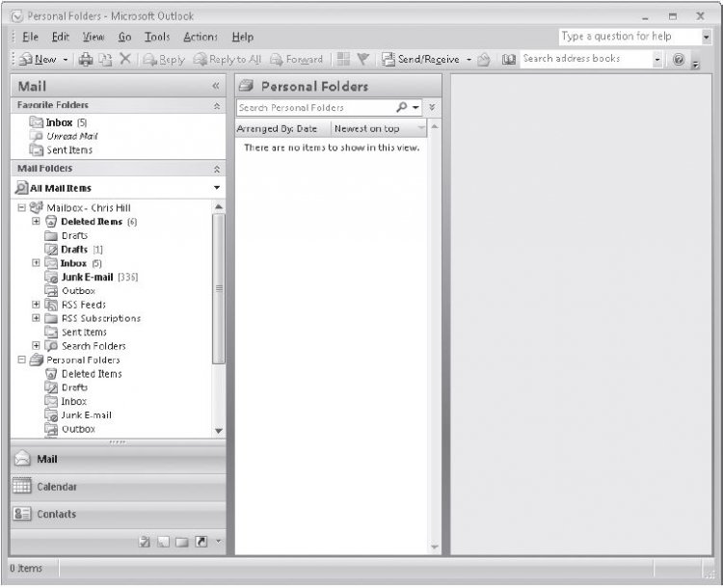This screenshot has width=723, height=588.
Task: Open Search address books dropdown arrow
Action: pos(657,60)
